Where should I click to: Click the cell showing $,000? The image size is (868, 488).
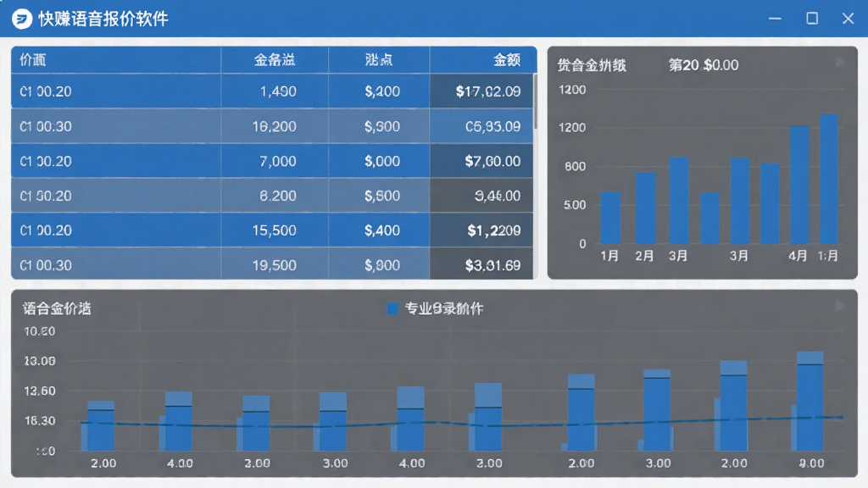(x=379, y=161)
